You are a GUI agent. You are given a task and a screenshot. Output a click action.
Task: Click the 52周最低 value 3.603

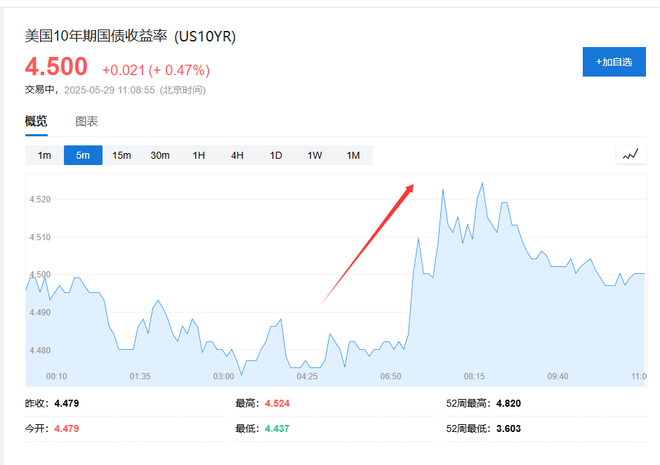[x=508, y=428]
